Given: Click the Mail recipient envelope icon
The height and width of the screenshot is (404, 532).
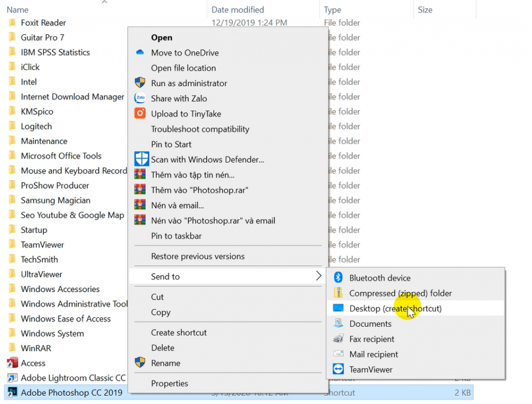Looking at the screenshot, I should point(338,354).
